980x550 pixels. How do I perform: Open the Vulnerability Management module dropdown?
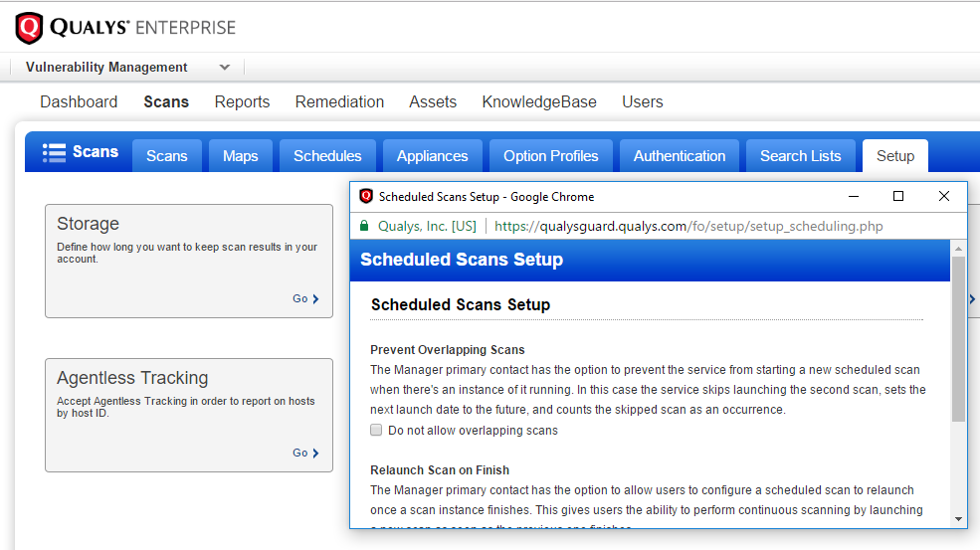(225, 68)
